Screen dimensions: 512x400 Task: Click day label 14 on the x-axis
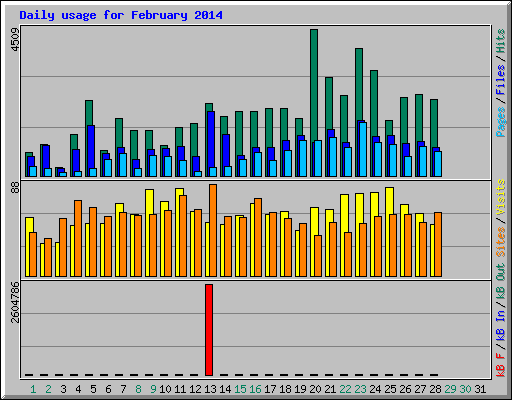[225, 389]
